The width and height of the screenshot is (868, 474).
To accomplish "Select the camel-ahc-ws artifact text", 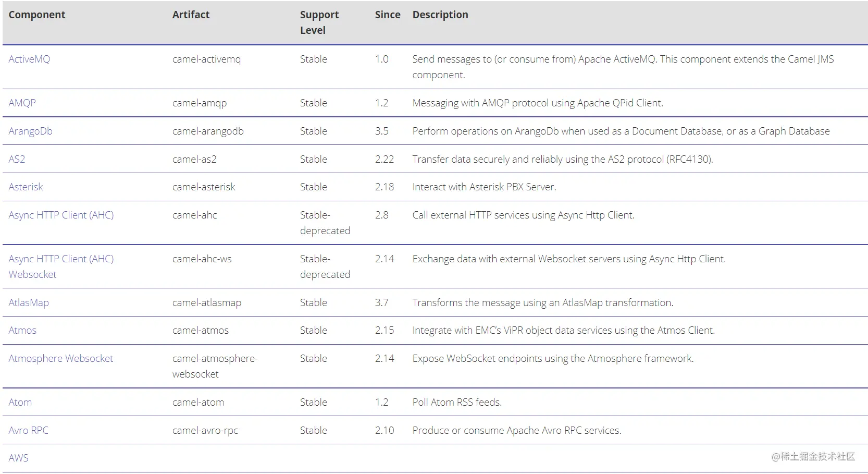I will coord(202,259).
